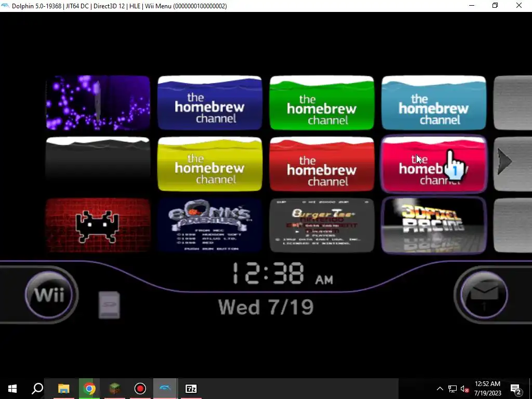This screenshot has height=399, width=532.
Task: Launch the green Homebrew Channel
Action: [x=322, y=103]
